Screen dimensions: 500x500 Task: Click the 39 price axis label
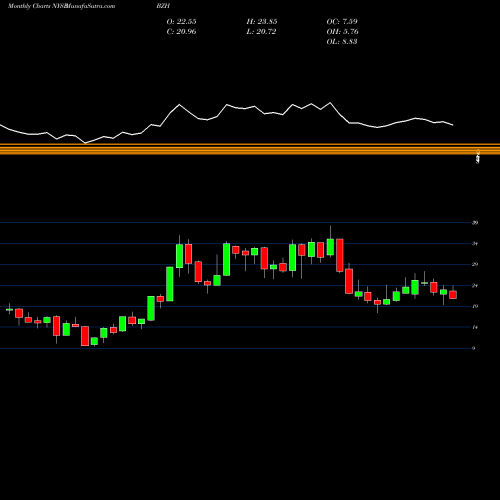(475, 223)
